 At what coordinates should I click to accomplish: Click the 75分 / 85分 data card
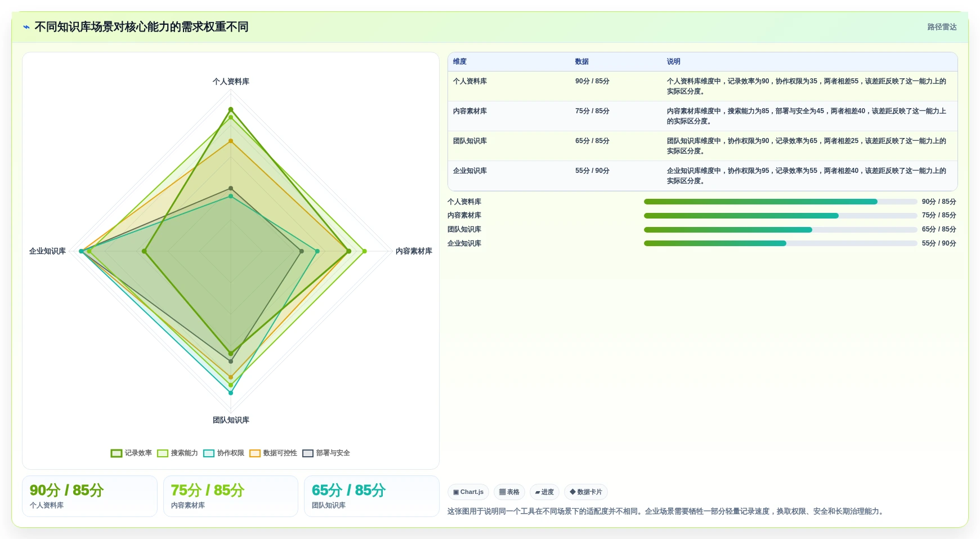tap(231, 496)
